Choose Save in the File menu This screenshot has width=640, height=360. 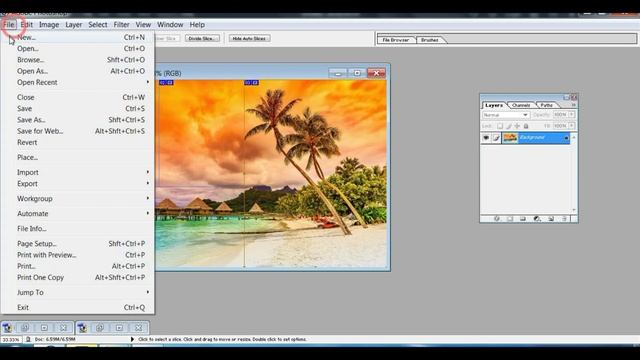(x=78, y=109)
